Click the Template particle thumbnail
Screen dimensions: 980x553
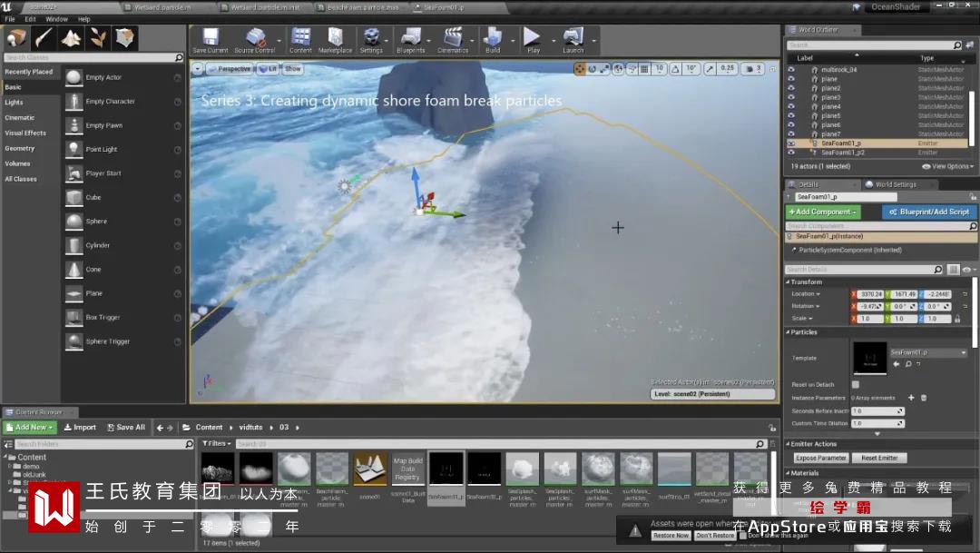[869, 358]
